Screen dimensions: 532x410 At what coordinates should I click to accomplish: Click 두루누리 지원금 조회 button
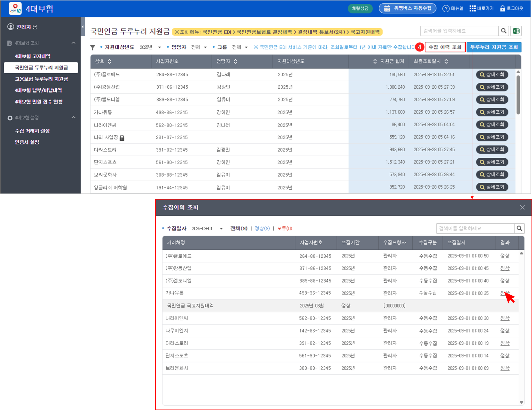pyautogui.click(x=494, y=47)
